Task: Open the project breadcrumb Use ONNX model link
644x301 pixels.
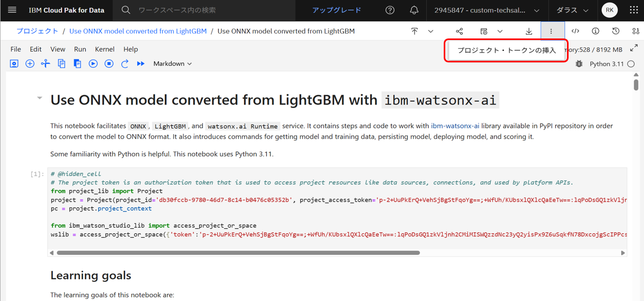Action: pyautogui.click(x=138, y=31)
